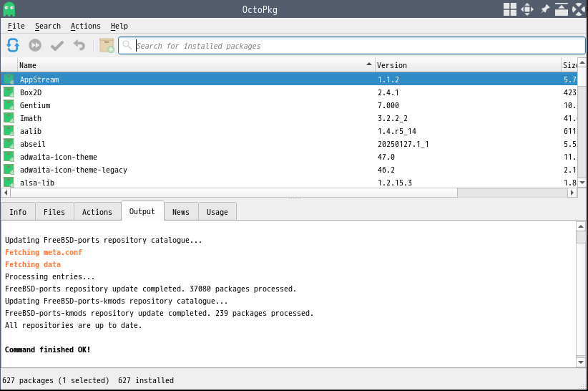Click '627 packages (1 selected)' in the status bar
The width and height of the screenshot is (588, 391).
click(x=56, y=380)
